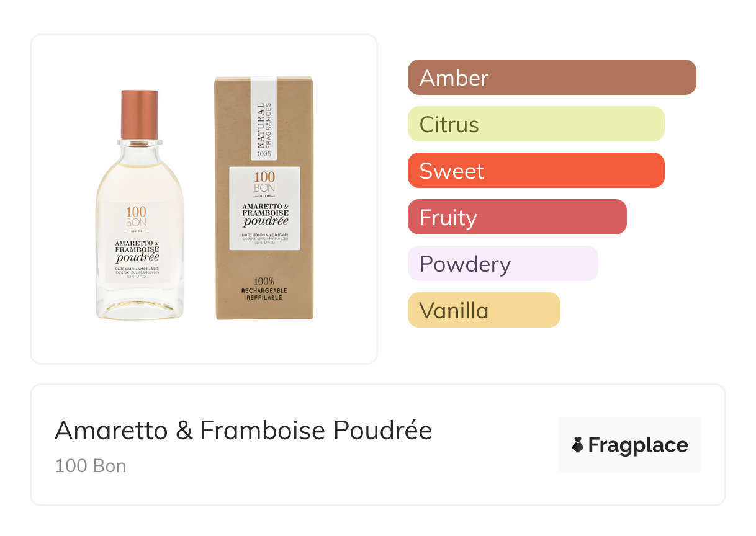Click the 100 BON logo on the box
This screenshot has width=756, height=536.
(x=264, y=181)
